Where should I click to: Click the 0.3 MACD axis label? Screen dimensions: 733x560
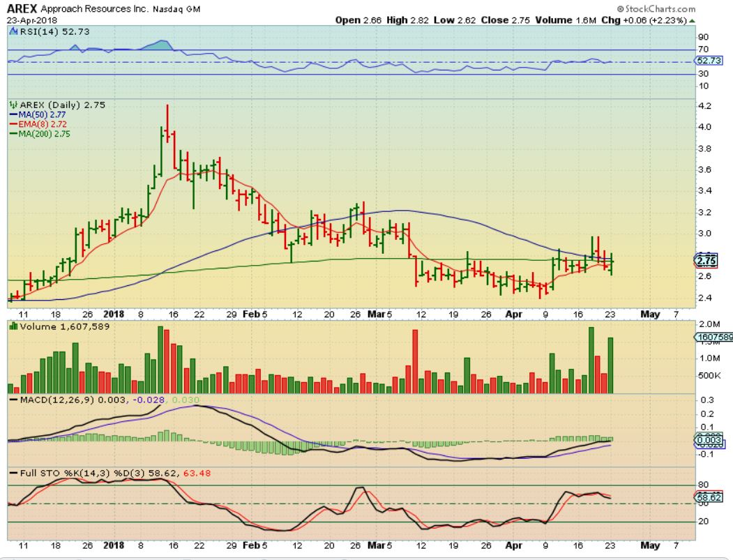[x=707, y=400]
